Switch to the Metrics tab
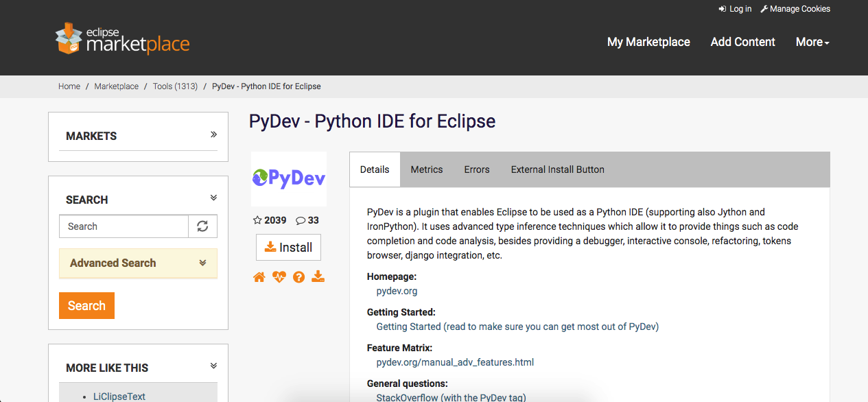Screen dimensions: 868x402 click(x=427, y=169)
